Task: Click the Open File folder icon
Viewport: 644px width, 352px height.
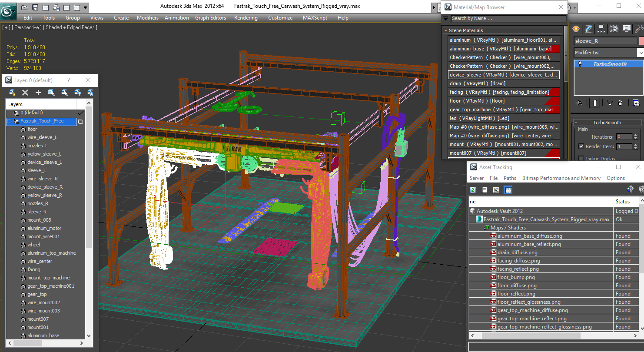Action: (x=24, y=7)
